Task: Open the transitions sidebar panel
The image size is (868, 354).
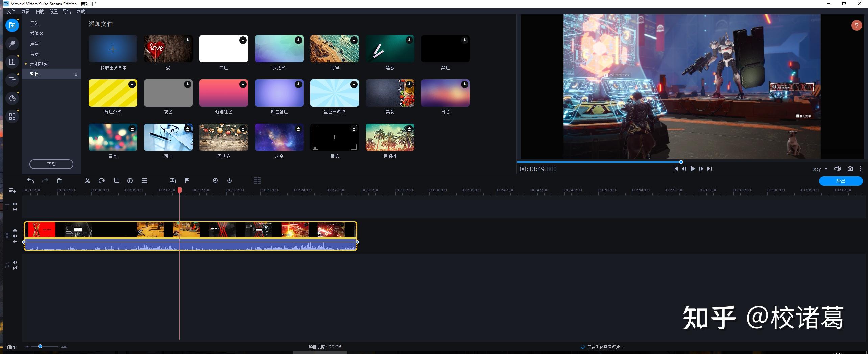Action: tap(12, 62)
